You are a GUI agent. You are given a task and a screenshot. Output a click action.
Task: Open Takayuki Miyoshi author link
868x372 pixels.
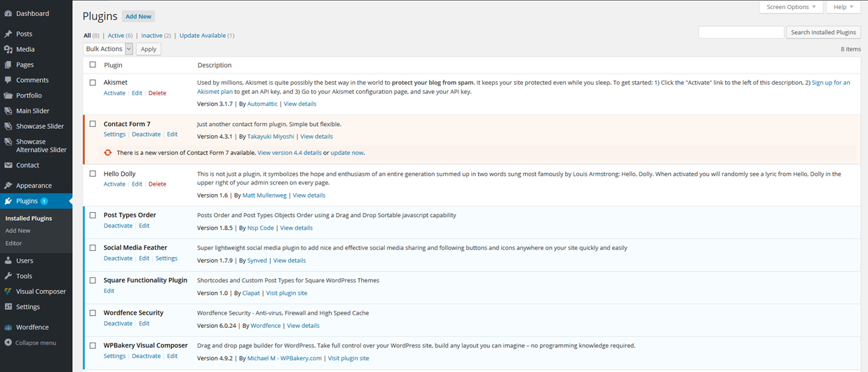point(271,137)
